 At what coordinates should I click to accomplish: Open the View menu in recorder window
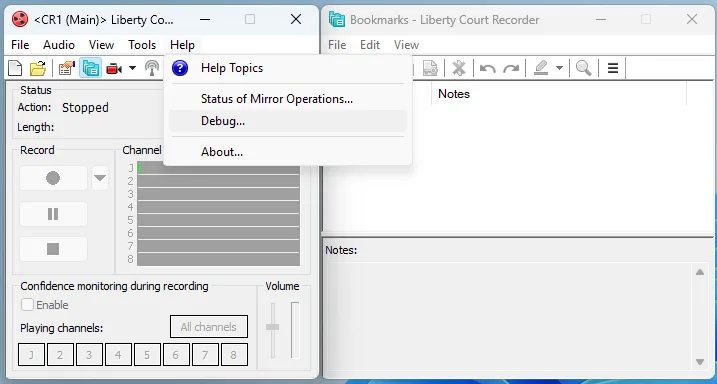102,45
